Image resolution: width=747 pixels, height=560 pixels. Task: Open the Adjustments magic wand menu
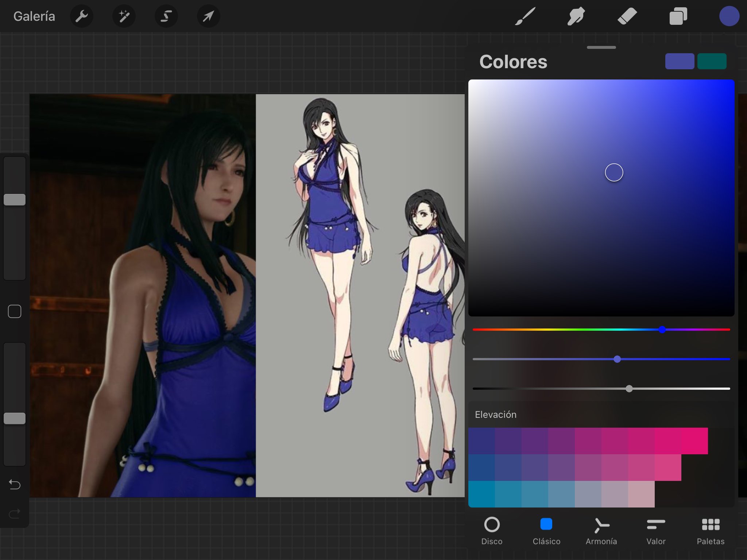point(124,16)
